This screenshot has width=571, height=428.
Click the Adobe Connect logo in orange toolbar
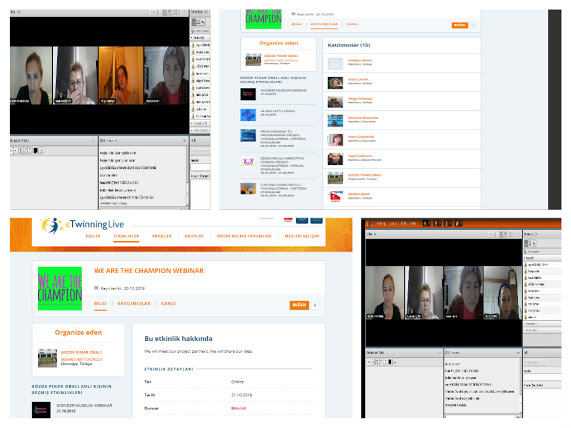(x=369, y=223)
